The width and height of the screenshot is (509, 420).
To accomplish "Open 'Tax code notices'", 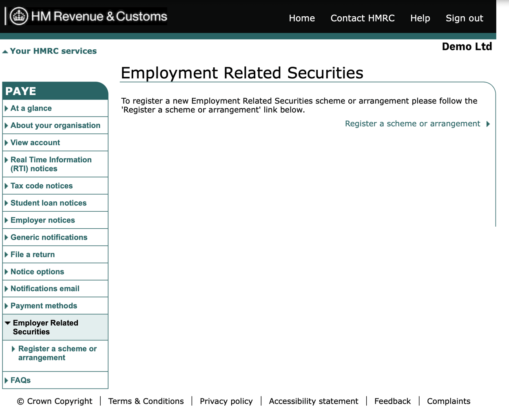I will [x=42, y=186].
